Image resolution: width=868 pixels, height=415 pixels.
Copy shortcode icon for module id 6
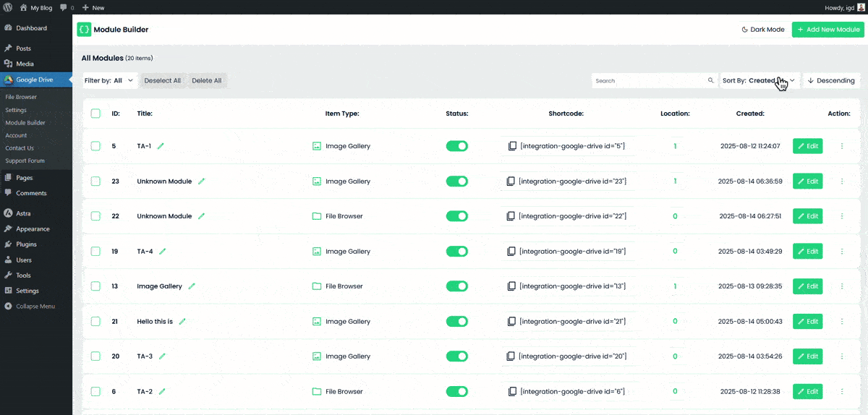click(x=511, y=391)
